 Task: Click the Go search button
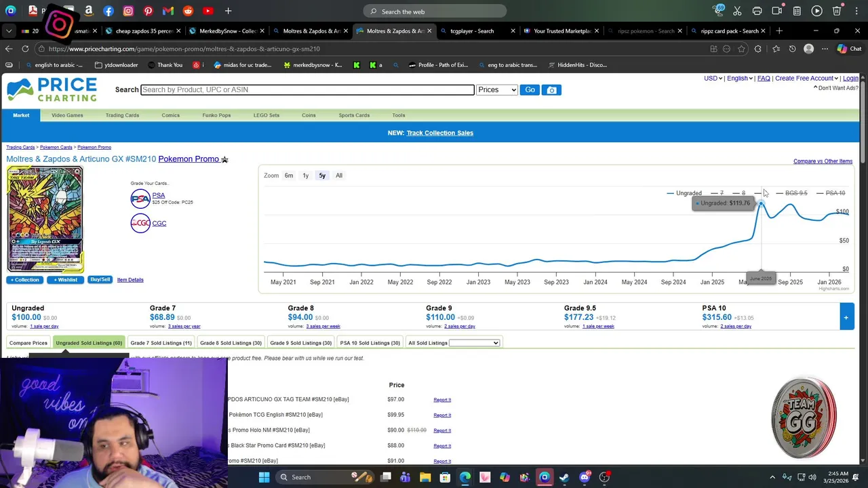point(530,89)
